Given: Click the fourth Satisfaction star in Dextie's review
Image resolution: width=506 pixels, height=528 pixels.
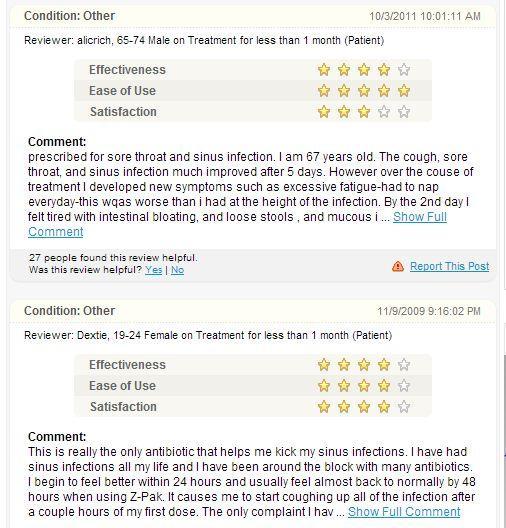Looking at the screenshot, I should click(384, 406).
